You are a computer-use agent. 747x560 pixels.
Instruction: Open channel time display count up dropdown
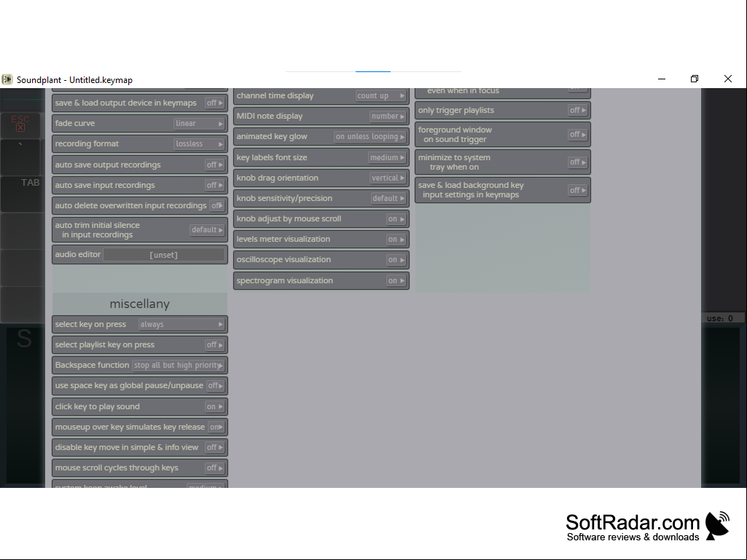[x=380, y=95]
